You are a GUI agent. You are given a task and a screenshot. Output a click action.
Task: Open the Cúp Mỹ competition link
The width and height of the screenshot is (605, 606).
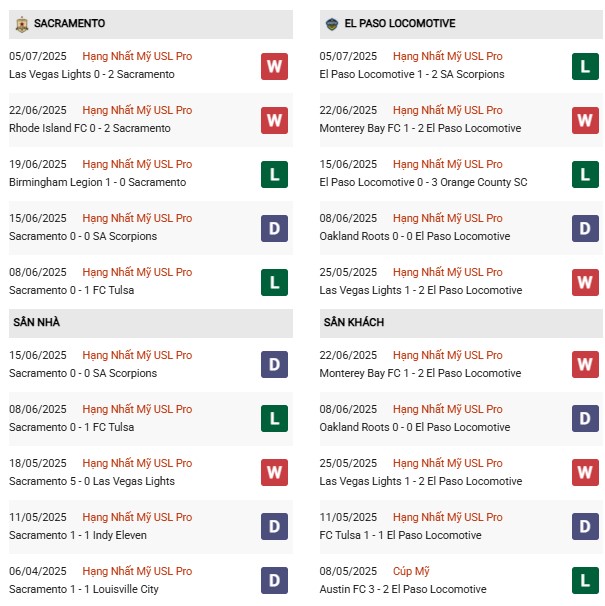click(x=411, y=571)
